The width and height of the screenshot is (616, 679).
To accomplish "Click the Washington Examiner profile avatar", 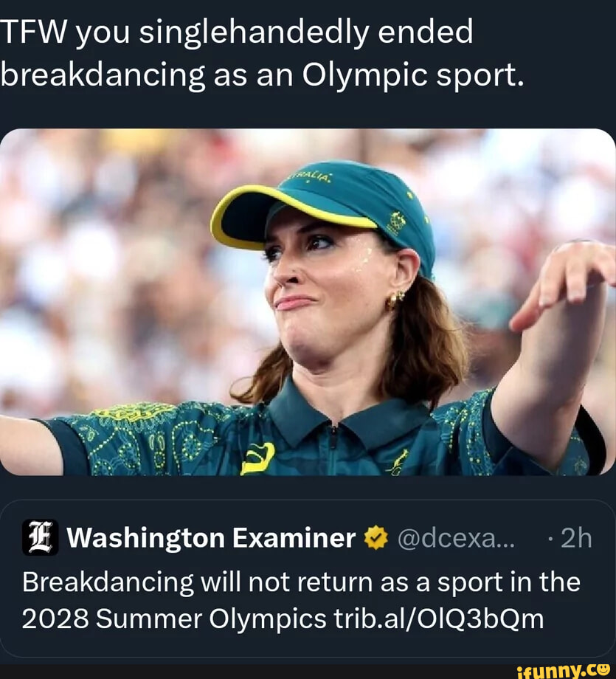I will click(x=40, y=537).
